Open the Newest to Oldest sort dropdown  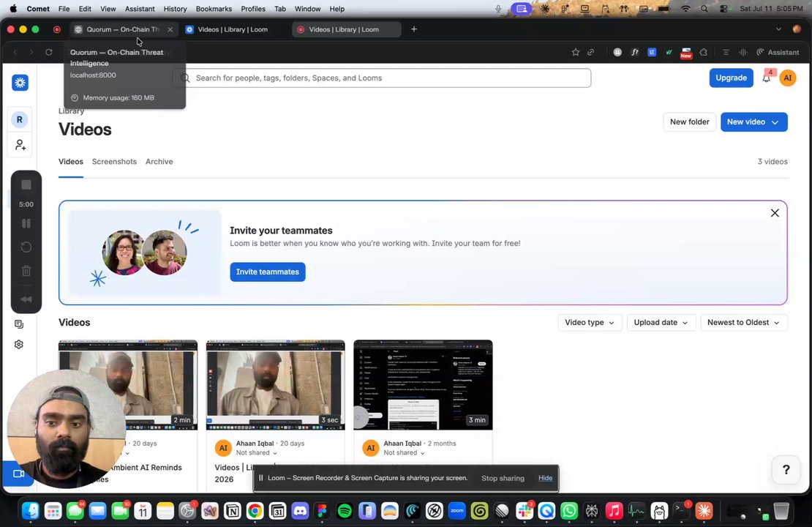click(x=744, y=322)
